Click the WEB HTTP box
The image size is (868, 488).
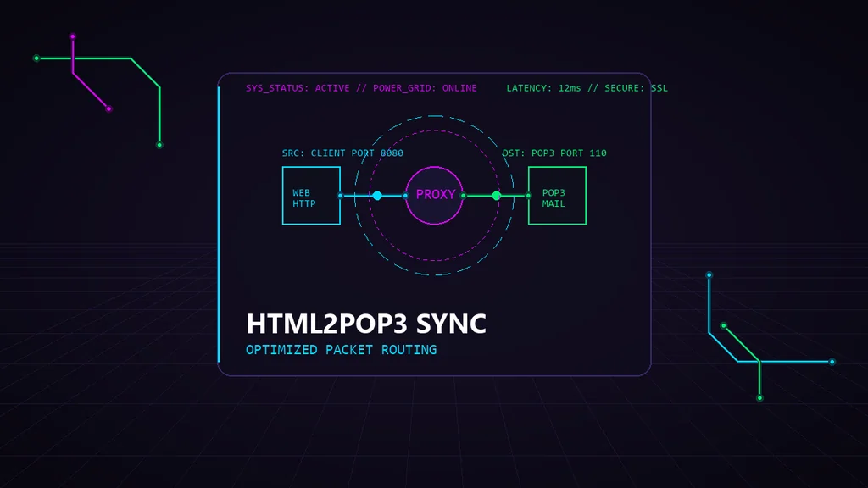(311, 196)
